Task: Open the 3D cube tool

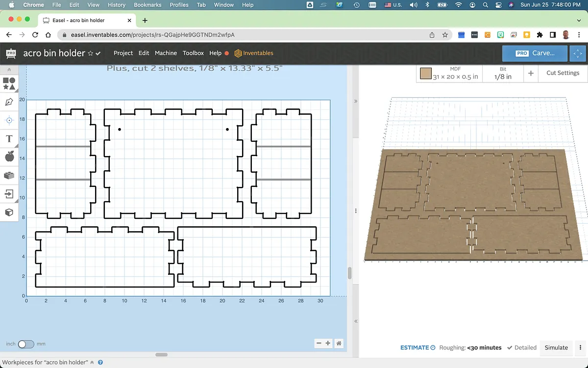Action: [x=9, y=212]
